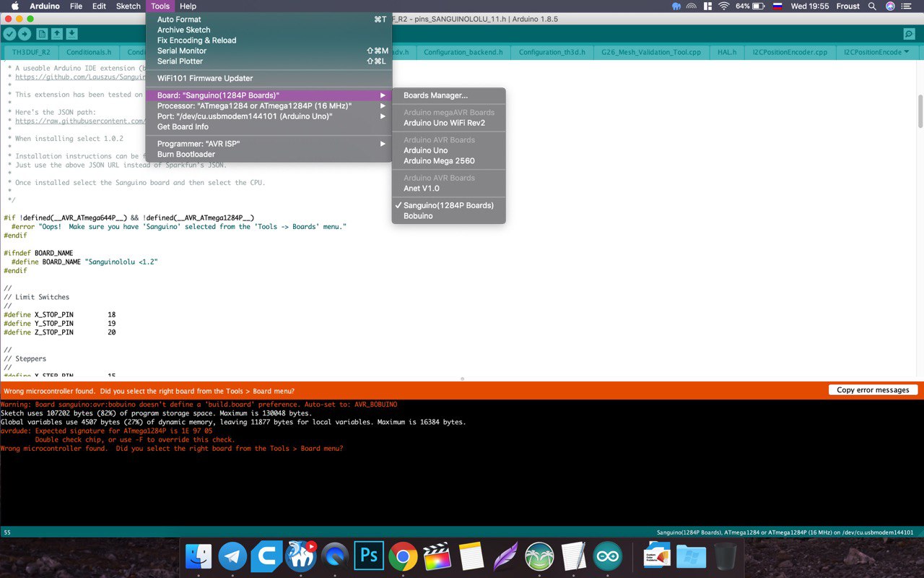This screenshot has height=578, width=924.
Task: Open the Custom Color Problems document in dock
Action: (x=657, y=556)
